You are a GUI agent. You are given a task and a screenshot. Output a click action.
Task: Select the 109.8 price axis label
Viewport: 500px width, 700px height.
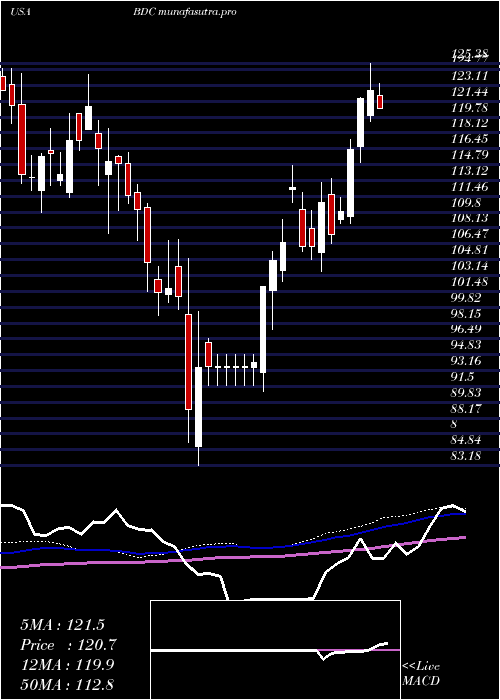tap(466, 203)
